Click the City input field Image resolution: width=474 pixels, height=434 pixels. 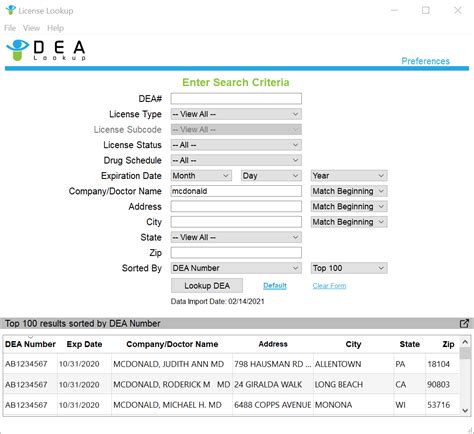[236, 222]
